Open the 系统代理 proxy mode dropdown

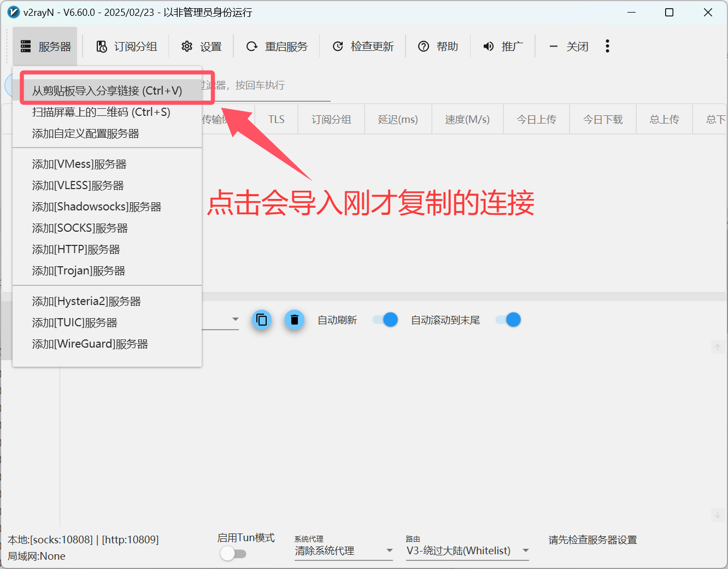[343, 550]
